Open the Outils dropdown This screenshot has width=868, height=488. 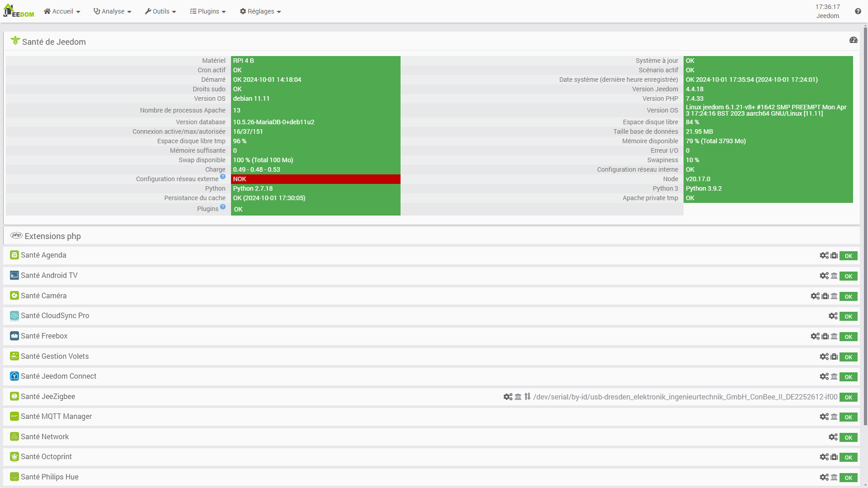tap(160, 11)
